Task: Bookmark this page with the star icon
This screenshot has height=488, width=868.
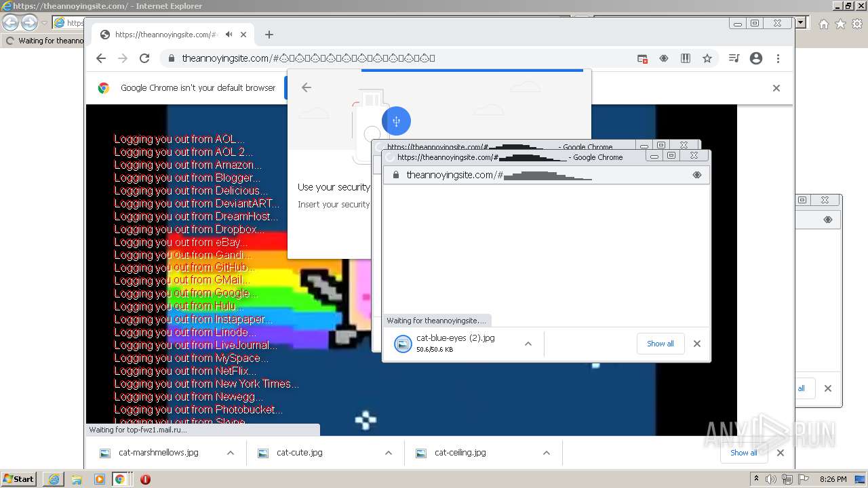Action: click(707, 58)
